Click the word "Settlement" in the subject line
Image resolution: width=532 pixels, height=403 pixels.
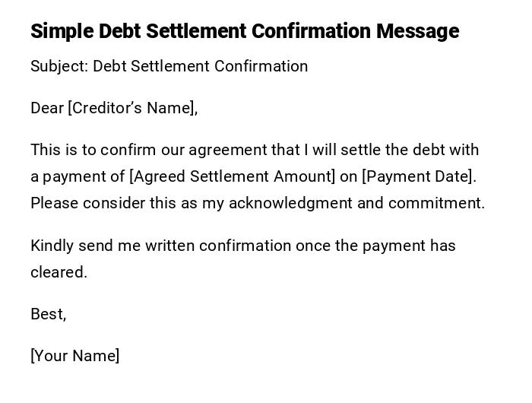169,66
